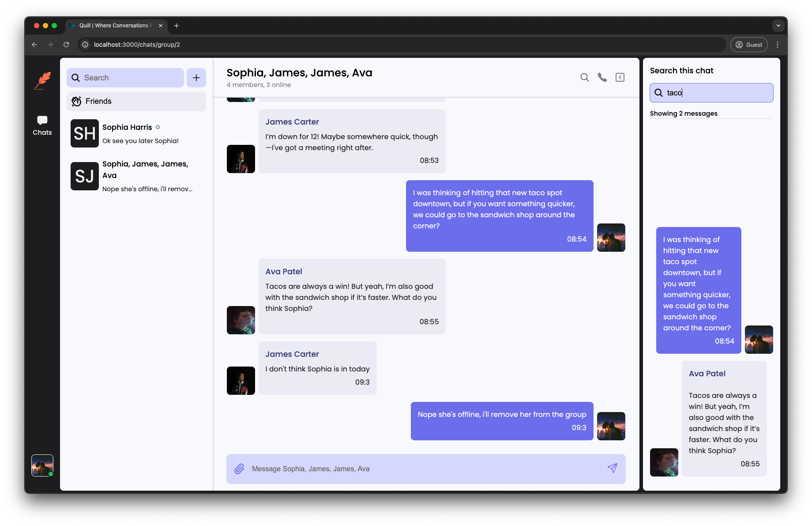Open the Chats sidebar section
This screenshot has height=526, width=812.
tap(42, 125)
